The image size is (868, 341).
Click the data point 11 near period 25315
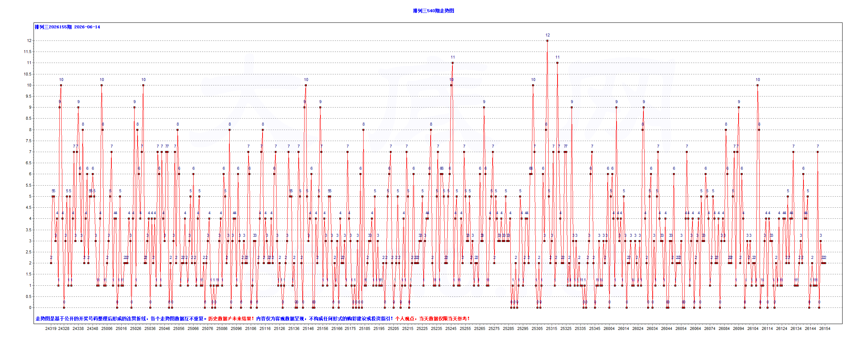point(557,63)
